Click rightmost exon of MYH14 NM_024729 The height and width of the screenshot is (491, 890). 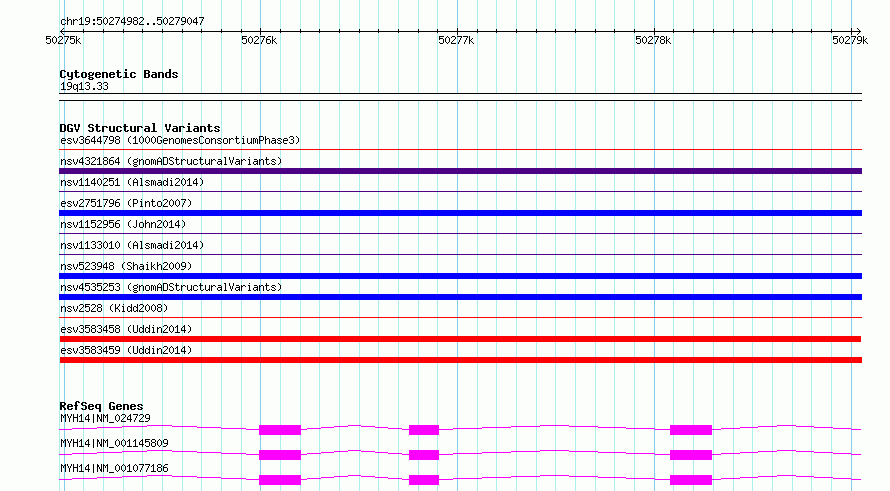pos(691,430)
